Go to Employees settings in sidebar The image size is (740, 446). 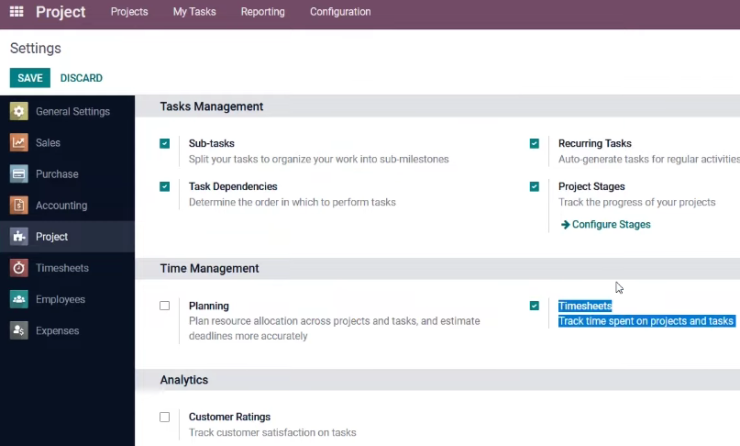point(67,299)
